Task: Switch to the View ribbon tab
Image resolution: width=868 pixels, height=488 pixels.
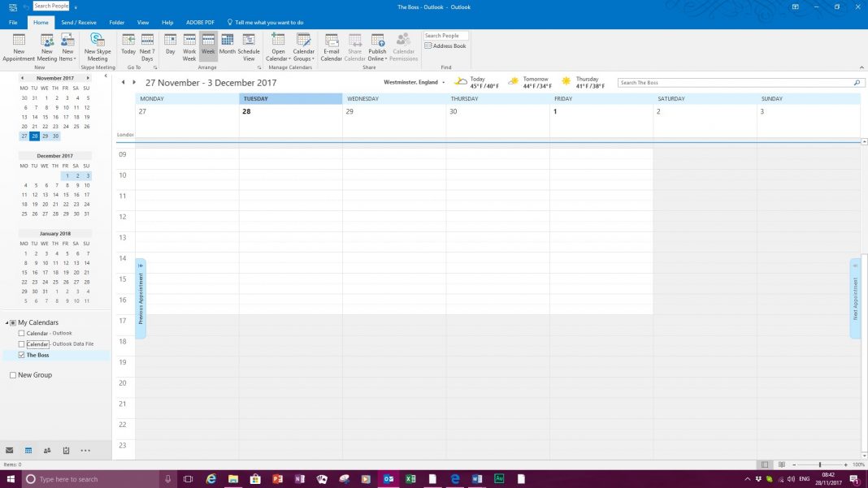Action: pos(143,22)
